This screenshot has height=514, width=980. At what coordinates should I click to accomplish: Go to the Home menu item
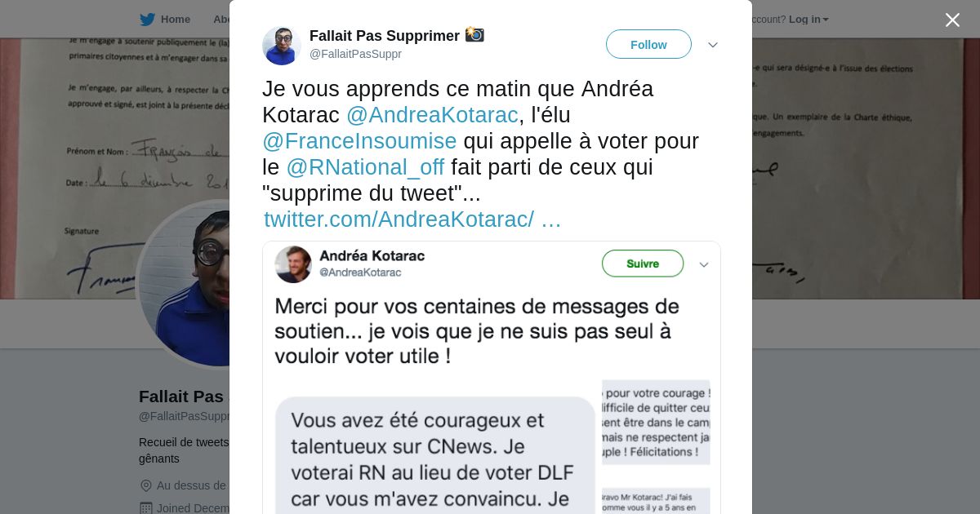(x=176, y=20)
